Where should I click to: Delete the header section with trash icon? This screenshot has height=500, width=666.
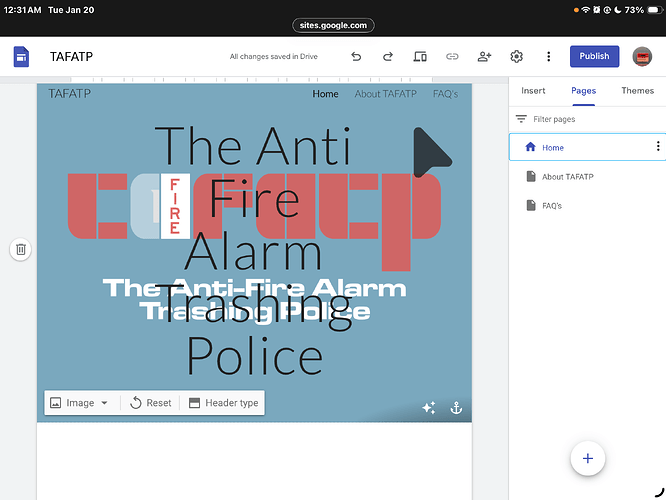(21, 249)
